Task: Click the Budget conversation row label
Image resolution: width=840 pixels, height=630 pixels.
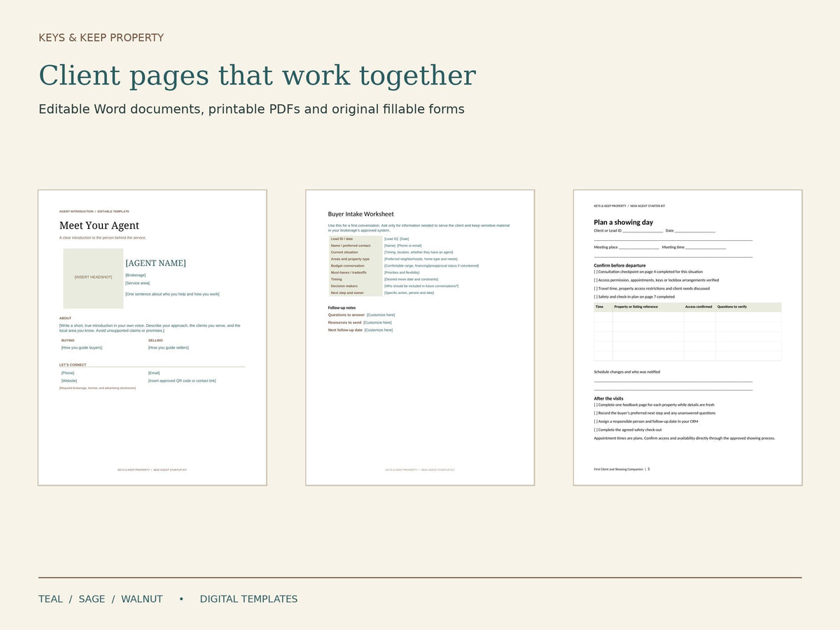Action: pos(348,266)
